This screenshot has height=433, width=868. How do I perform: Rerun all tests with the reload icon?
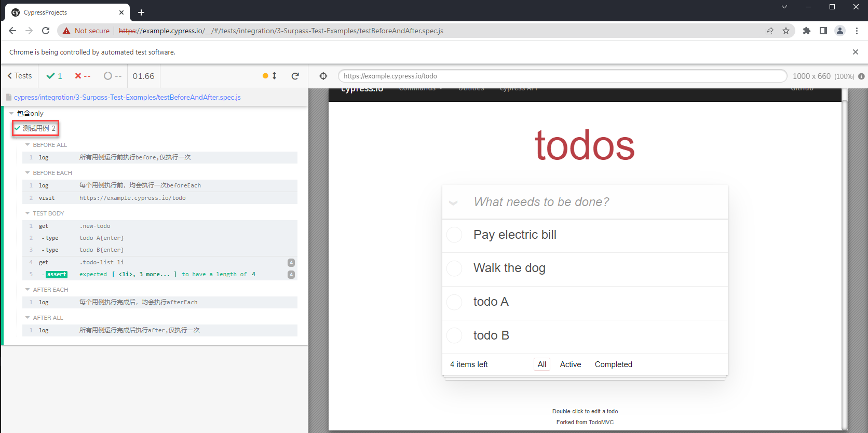295,76
